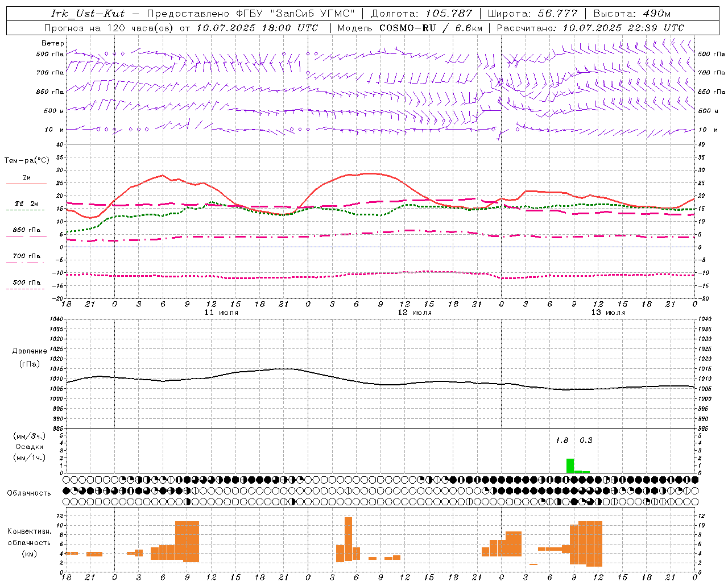Click the Конвективн. convective cloud label

coord(29,531)
